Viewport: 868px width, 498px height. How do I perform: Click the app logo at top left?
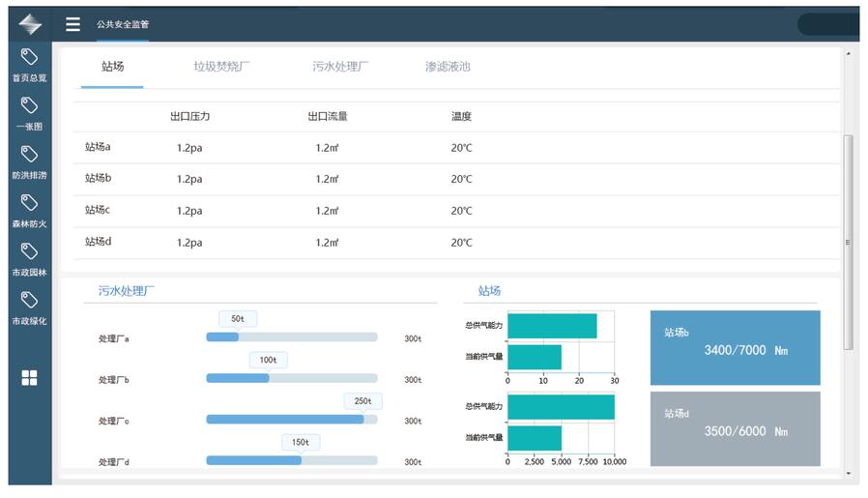pos(30,24)
